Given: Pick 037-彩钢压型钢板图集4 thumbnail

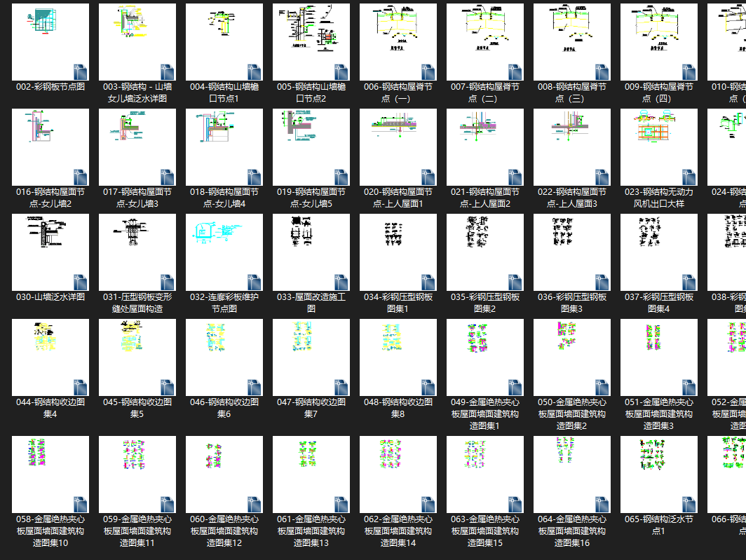Looking at the screenshot, I should [659, 252].
